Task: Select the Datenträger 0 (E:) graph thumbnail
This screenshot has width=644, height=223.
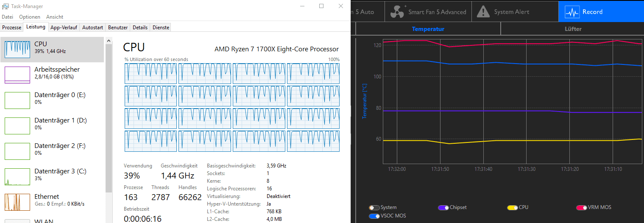Action: coord(17,100)
